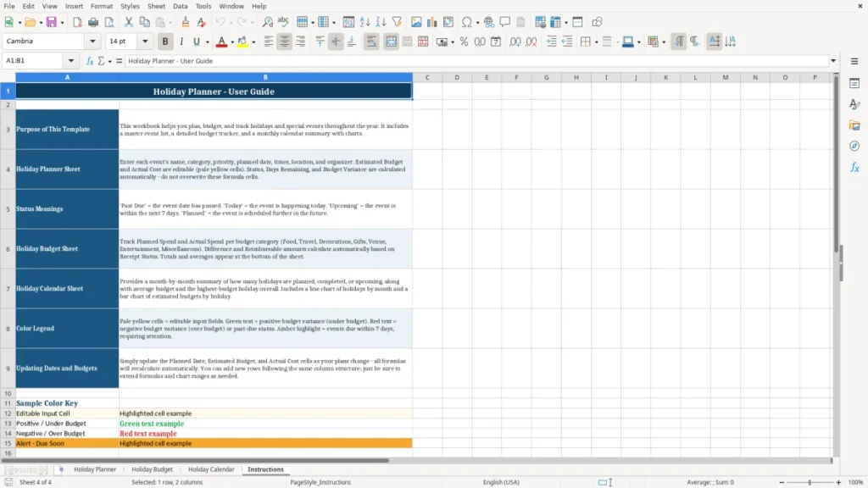This screenshot has width=868, height=488.
Task: Toggle Align Left
Action: (x=269, y=42)
